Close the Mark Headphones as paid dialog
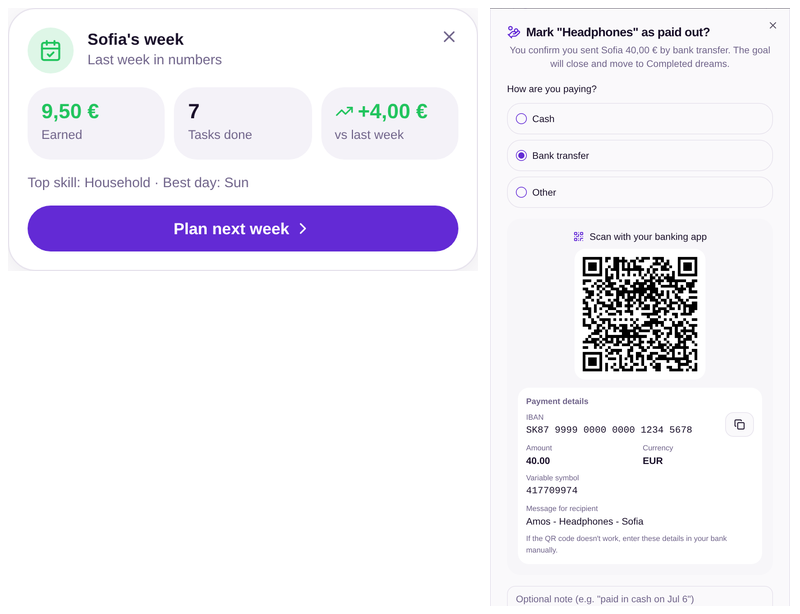 [773, 26]
